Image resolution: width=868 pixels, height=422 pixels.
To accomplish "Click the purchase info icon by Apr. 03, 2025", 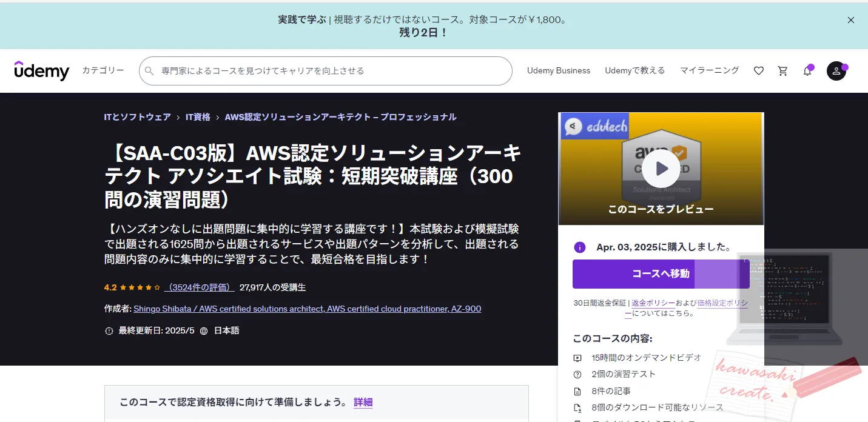I will [580, 247].
